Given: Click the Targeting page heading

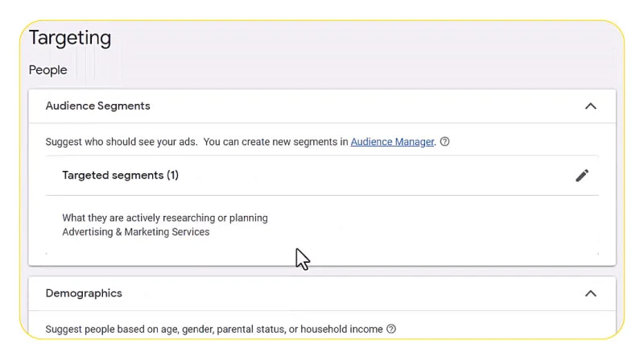Looking at the screenshot, I should 70,38.
